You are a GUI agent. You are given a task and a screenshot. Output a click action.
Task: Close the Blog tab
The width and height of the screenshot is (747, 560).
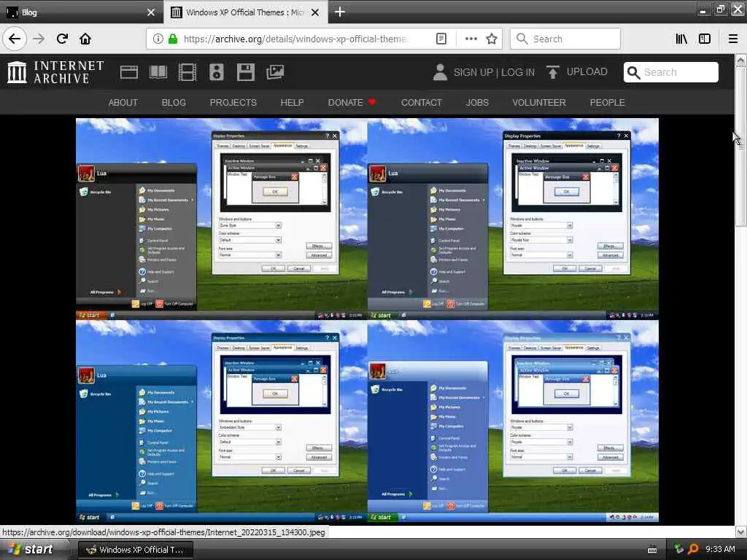tap(151, 12)
